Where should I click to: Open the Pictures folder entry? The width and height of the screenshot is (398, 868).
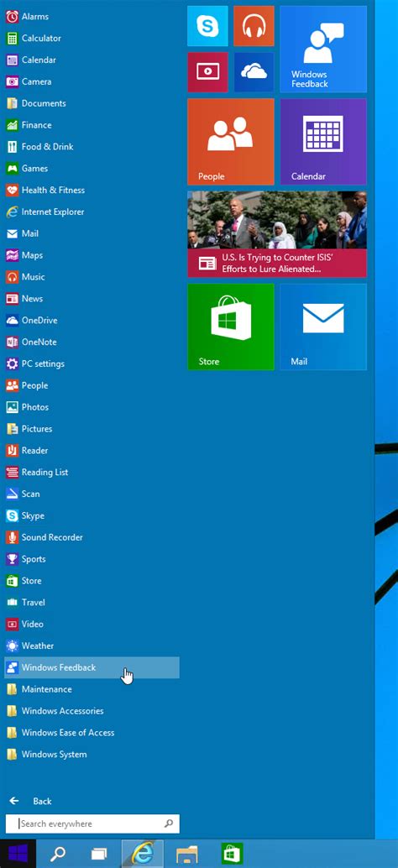coord(92,428)
